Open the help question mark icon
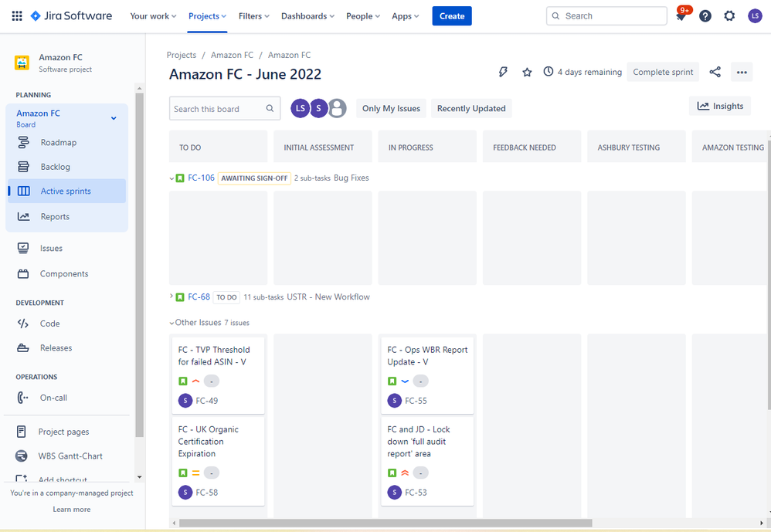771x532 pixels. (x=705, y=16)
